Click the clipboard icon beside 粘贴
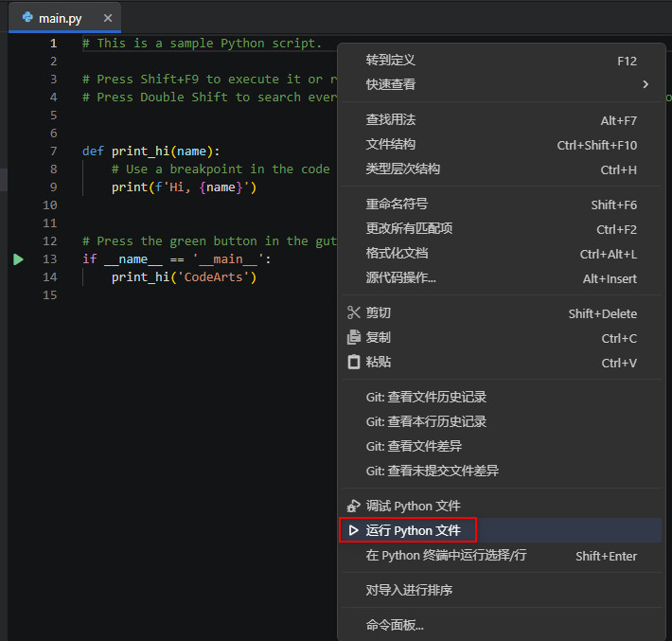The width and height of the screenshot is (672, 641). coord(354,363)
